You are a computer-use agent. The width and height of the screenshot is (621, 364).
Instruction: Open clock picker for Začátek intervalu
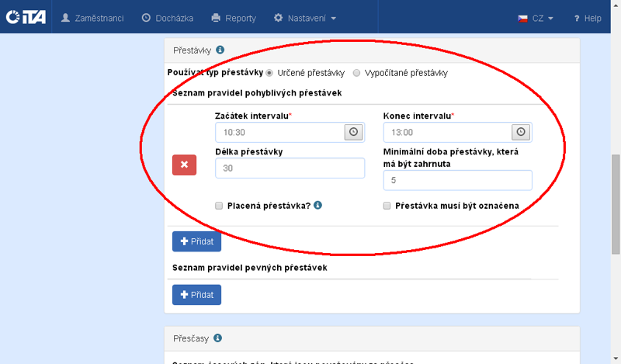point(354,133)
